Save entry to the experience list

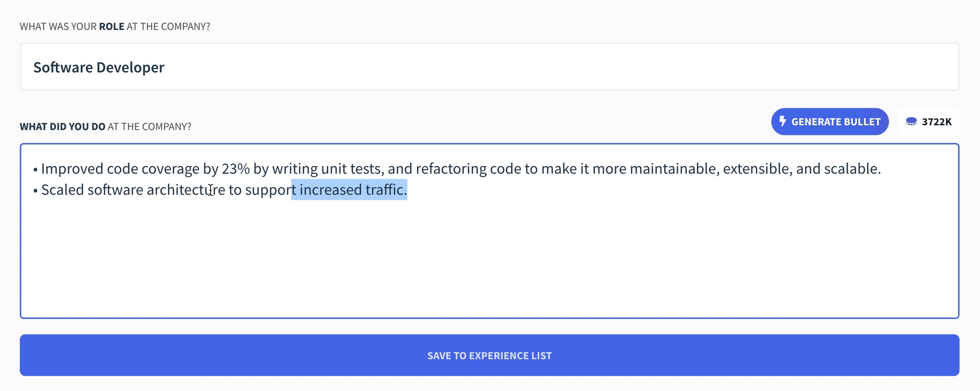[x=489, y=355]
